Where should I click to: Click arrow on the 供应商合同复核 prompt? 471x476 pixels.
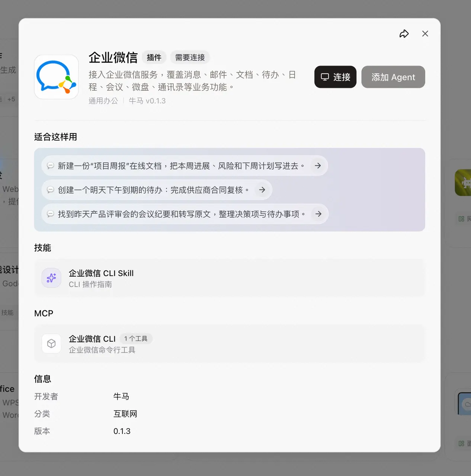[262, 190]
